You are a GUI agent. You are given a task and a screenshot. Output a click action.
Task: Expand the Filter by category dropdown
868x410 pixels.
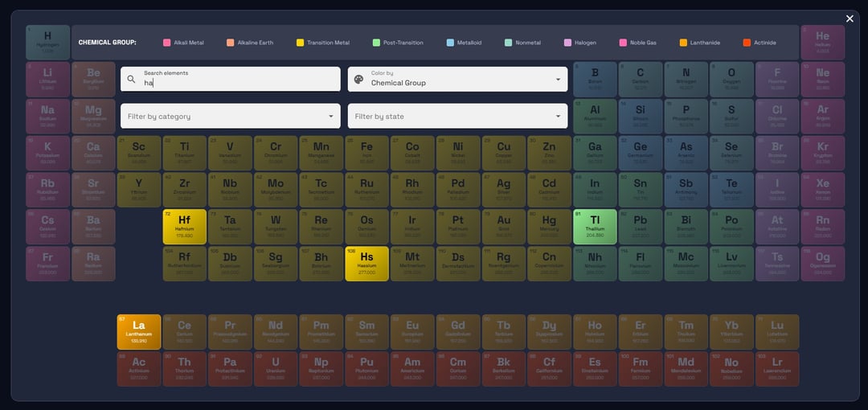230,116
